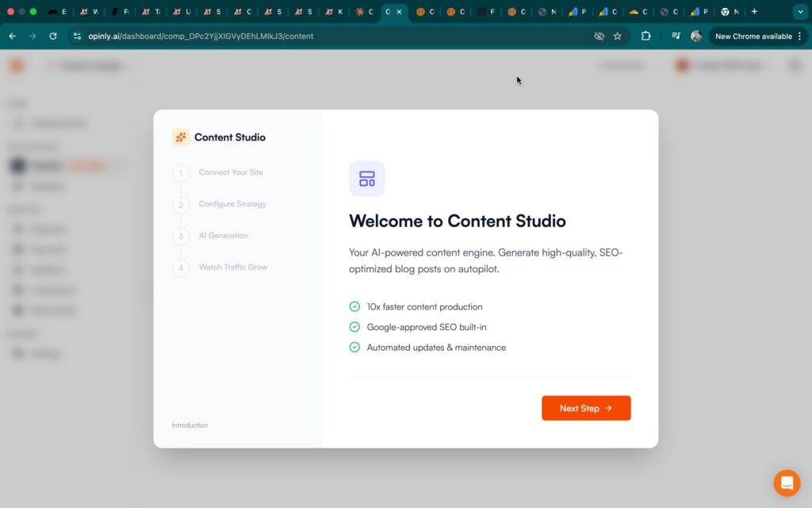The height and width of the screenshot is (508, 812).
Task: Switch to the tab labeled Fi
Action: pyautogui.click(x=120, y=11)
